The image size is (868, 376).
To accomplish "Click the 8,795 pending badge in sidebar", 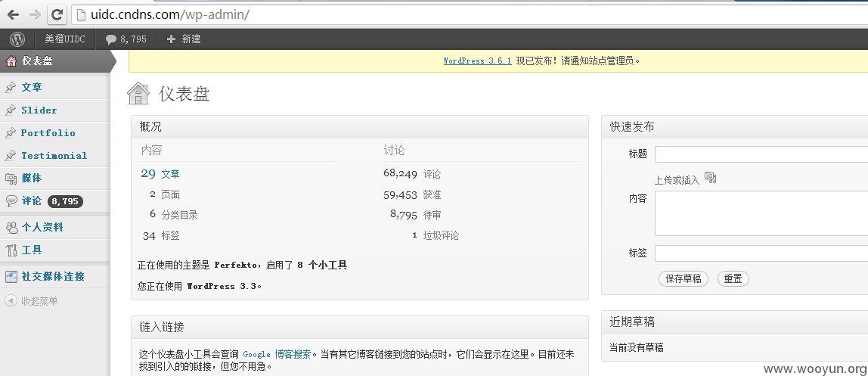I will (65, 201).
